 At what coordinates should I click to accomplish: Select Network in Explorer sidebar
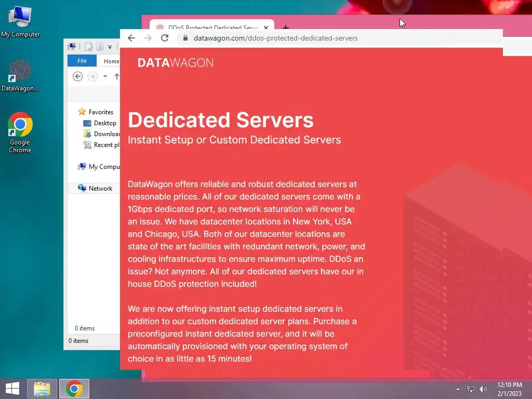point(94,188)
